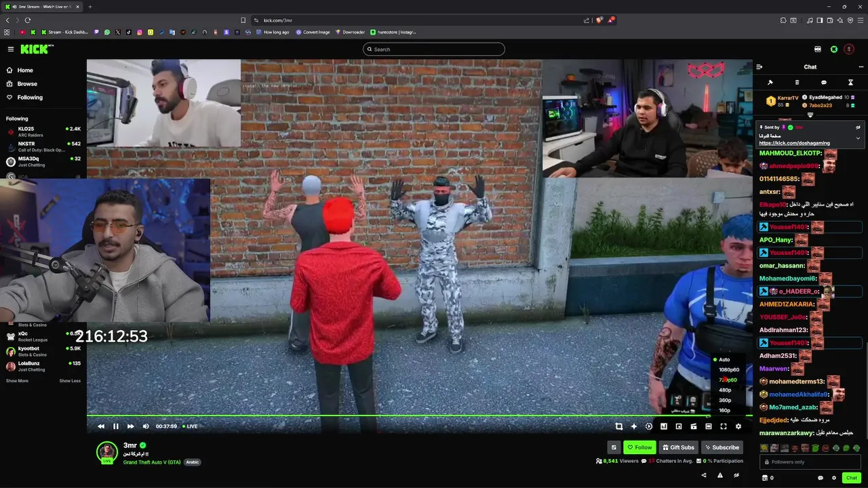Open the moderation gavel tool in chat header

click(x=770, y=82)
